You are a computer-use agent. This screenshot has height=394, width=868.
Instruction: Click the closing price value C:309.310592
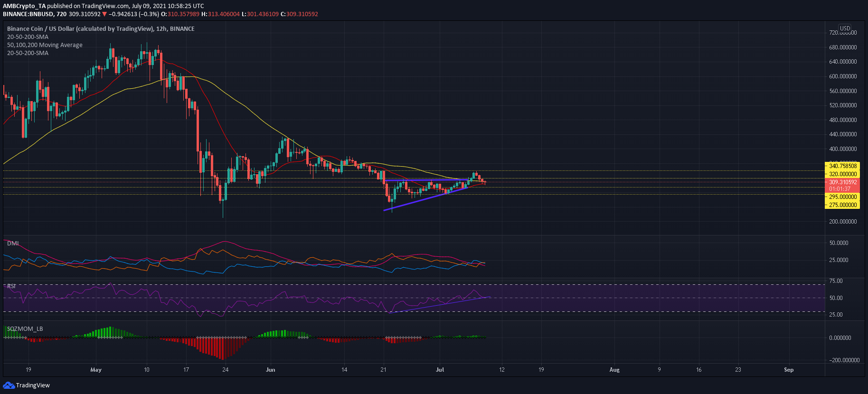point(299,14)
